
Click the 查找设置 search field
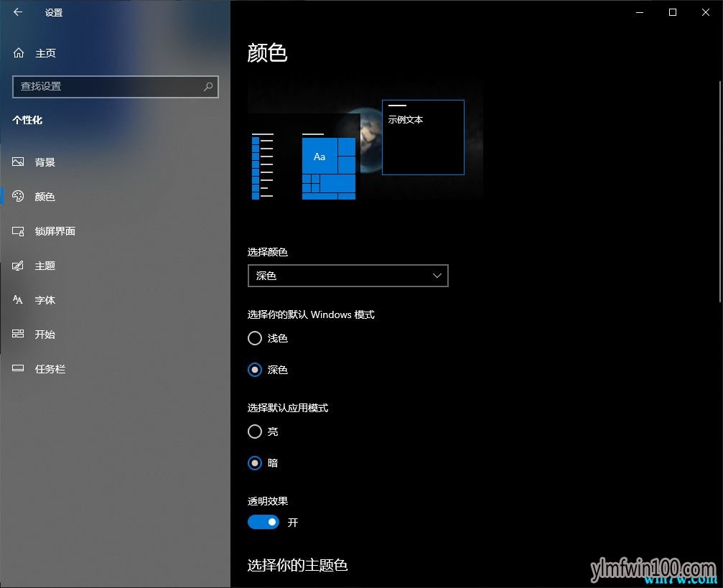click(116, 86)
